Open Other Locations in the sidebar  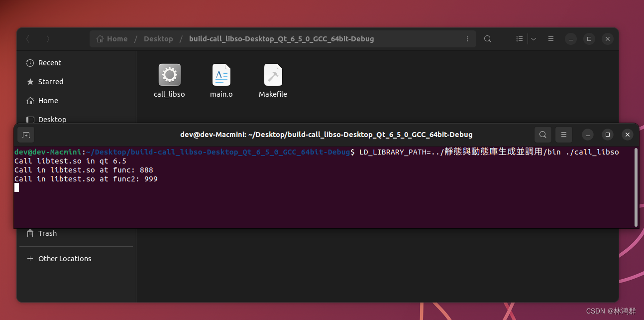click(x=77, y=259)
